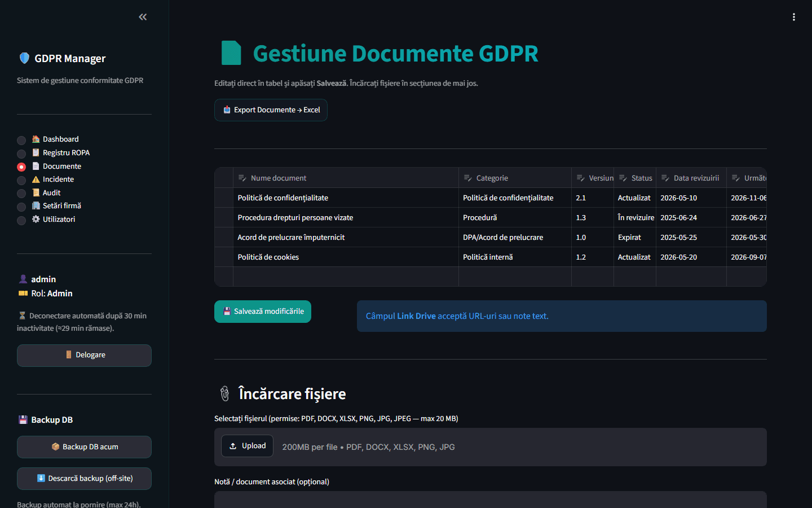Click Export Documente to Excel button
The height and width of the screenshot is (508, 812).
coord(271,110)
